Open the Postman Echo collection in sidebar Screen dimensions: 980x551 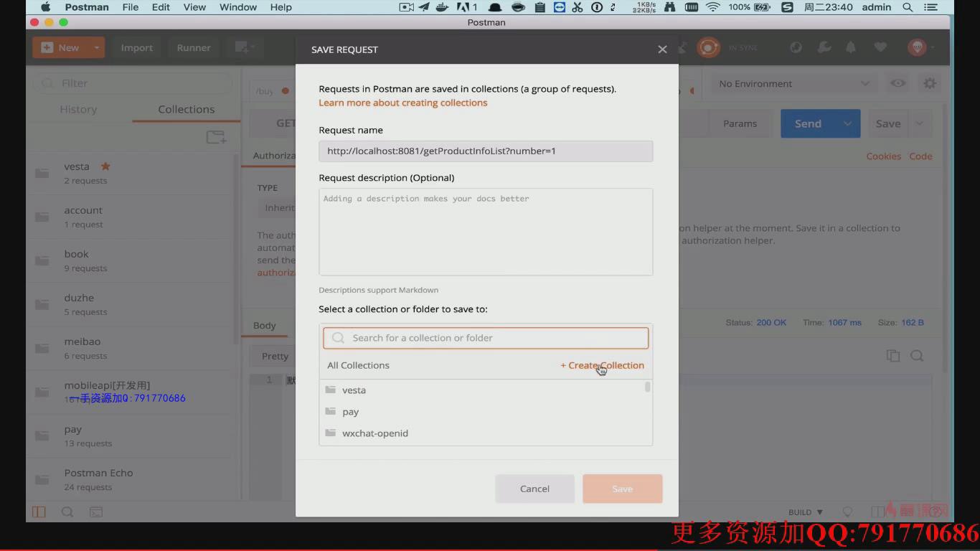[133, 479]
